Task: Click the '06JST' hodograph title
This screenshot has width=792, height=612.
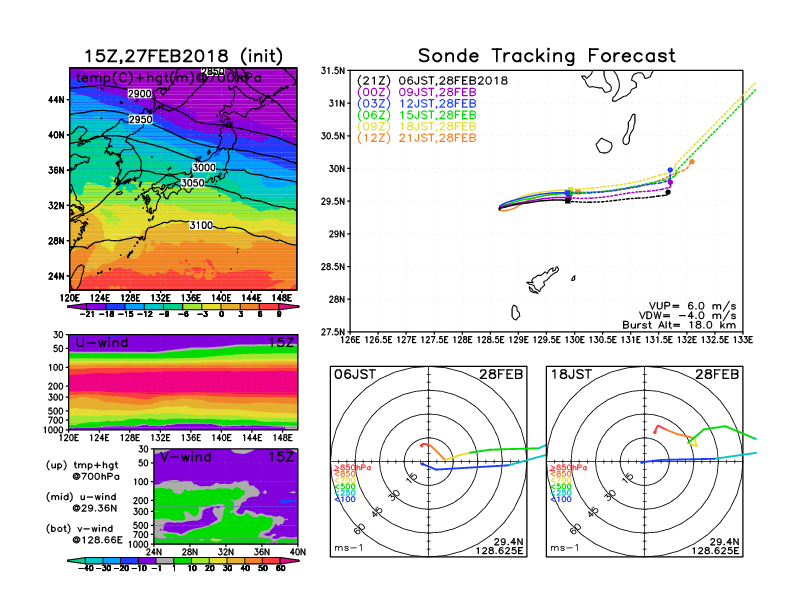Action: point(355,374)
